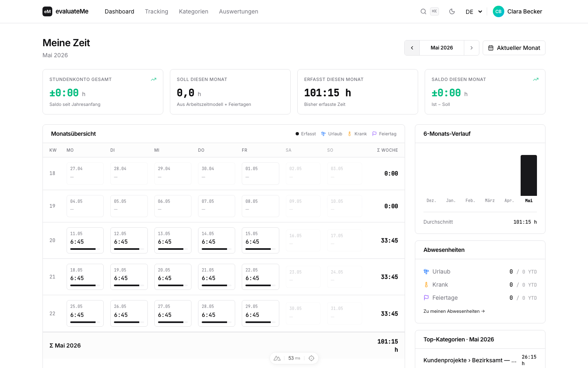
Task: Click the devtools inspector target icon
Action: coord(312,358)
